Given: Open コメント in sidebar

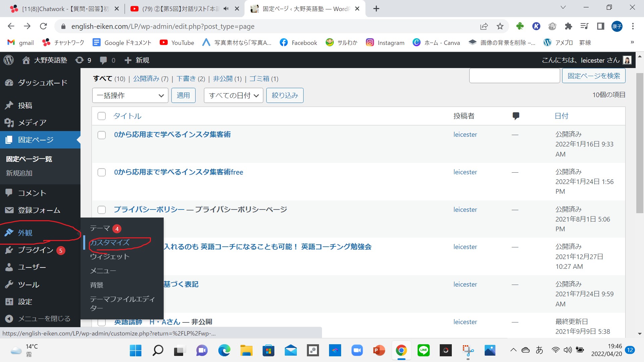Looking at the screenshot, I should (x=40, y=193).
